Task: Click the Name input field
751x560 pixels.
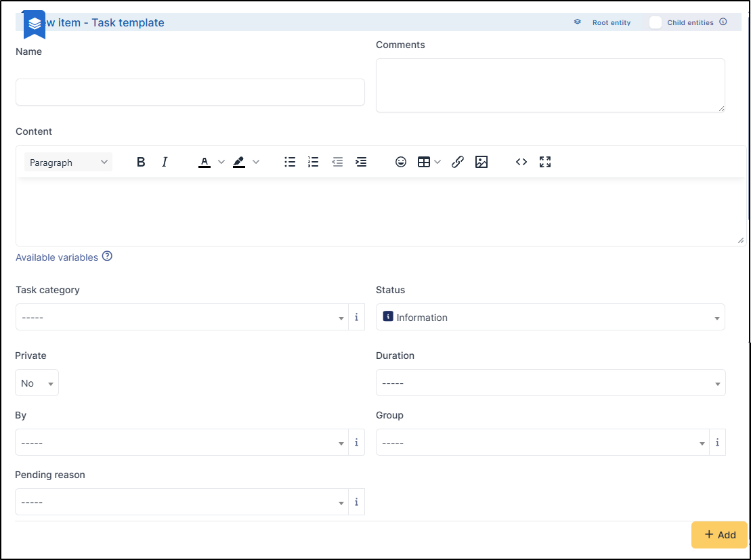Action: pos(190,92)
